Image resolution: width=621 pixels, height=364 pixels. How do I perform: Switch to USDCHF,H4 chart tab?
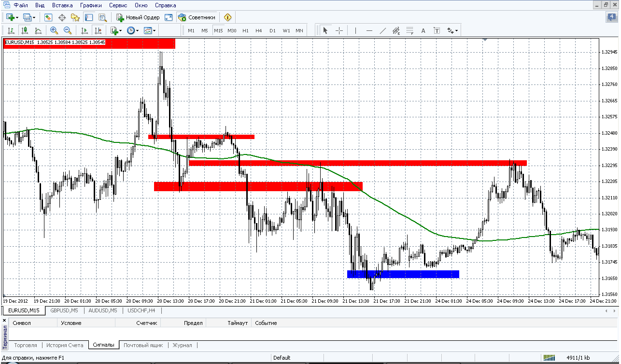click(141, 310)
